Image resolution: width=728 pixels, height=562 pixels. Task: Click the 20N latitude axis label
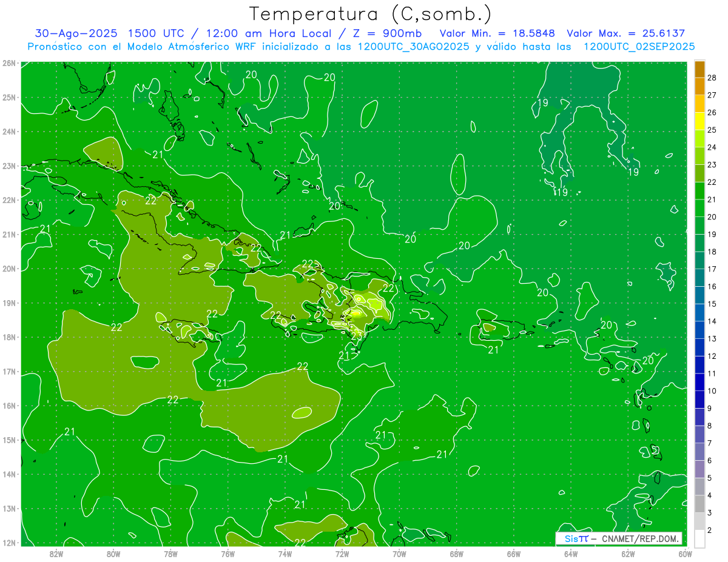pos(8,269)
